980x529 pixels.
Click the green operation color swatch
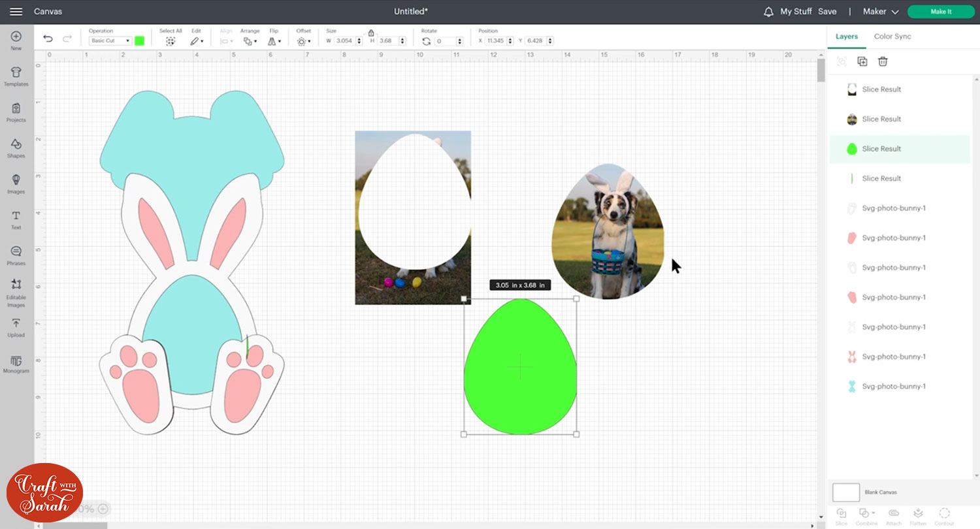[x=139, y=41]
